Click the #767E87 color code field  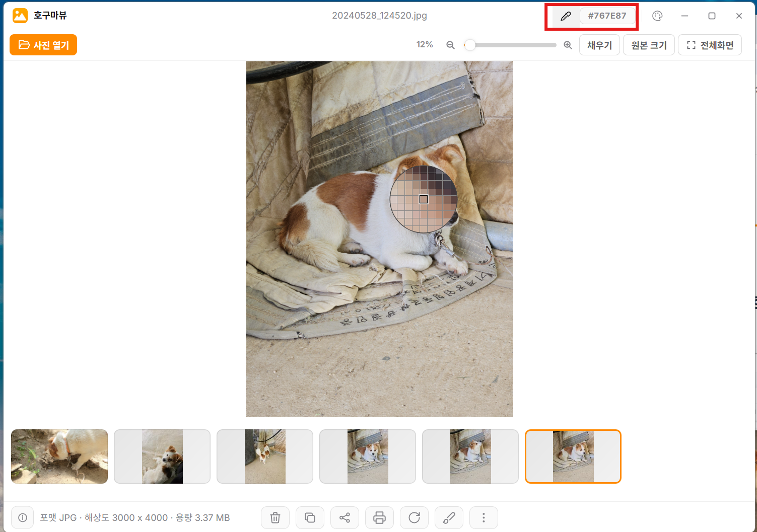point(607,16)
